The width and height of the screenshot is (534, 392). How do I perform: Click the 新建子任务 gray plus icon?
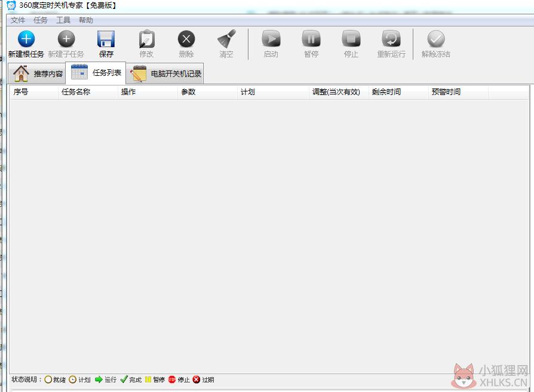66,39
